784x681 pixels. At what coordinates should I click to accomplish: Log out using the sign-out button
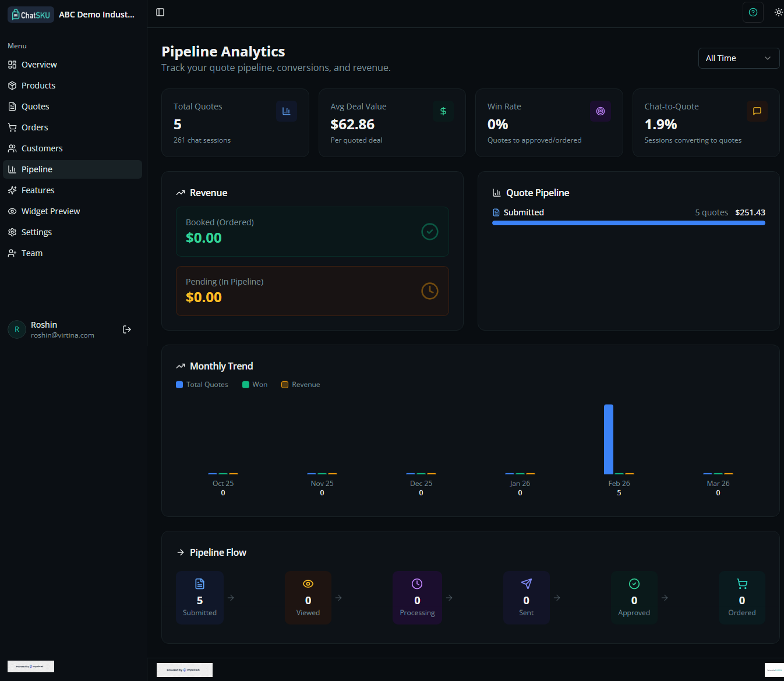pyautogui.click(x=127, y=329)
